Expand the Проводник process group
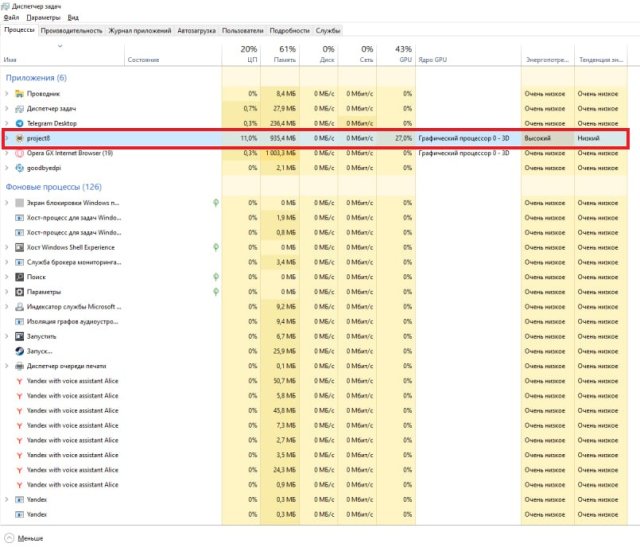Image resolution: width=640 pixels, height=551 pixels. pos(7,93)
